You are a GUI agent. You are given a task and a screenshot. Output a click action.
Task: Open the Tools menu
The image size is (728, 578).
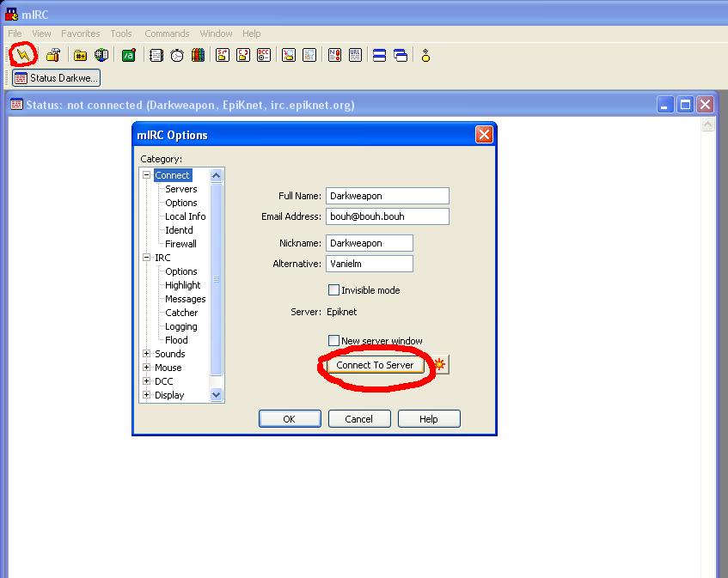[x=121, y=33]
